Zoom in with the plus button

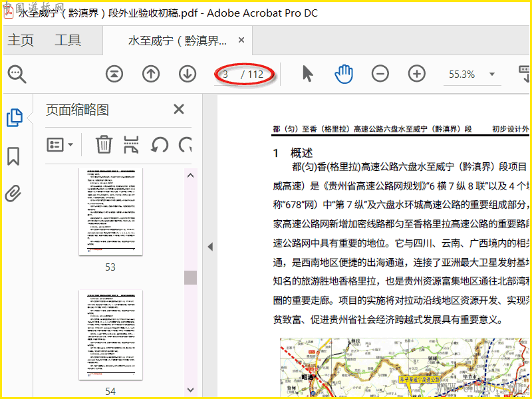[x=417, y=74]
